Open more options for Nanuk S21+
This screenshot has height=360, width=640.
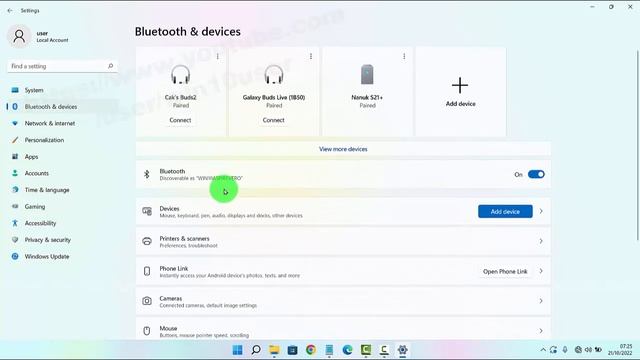(404, 56)
